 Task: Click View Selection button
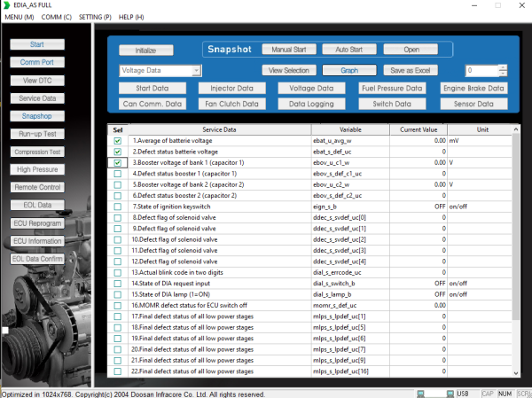click(x=289, y=70)
